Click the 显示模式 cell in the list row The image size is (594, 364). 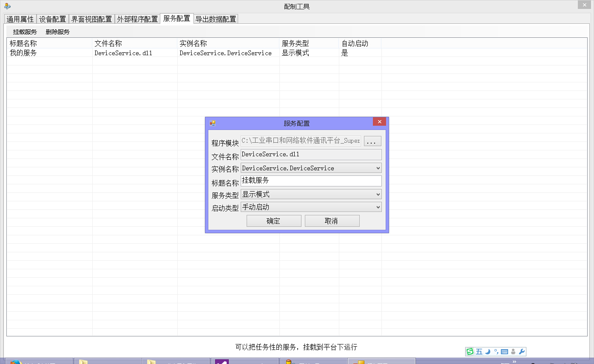296,53
